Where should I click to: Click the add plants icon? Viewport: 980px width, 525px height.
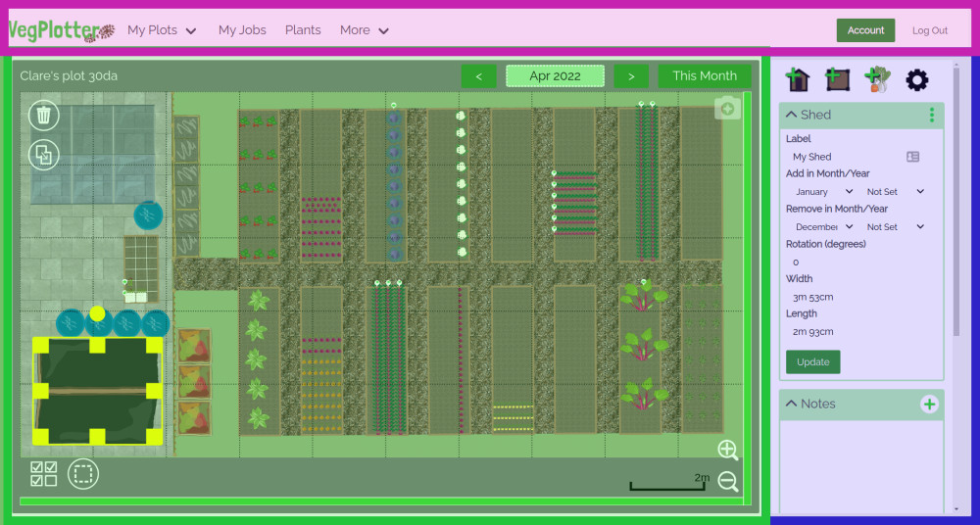tap(877, 79)
